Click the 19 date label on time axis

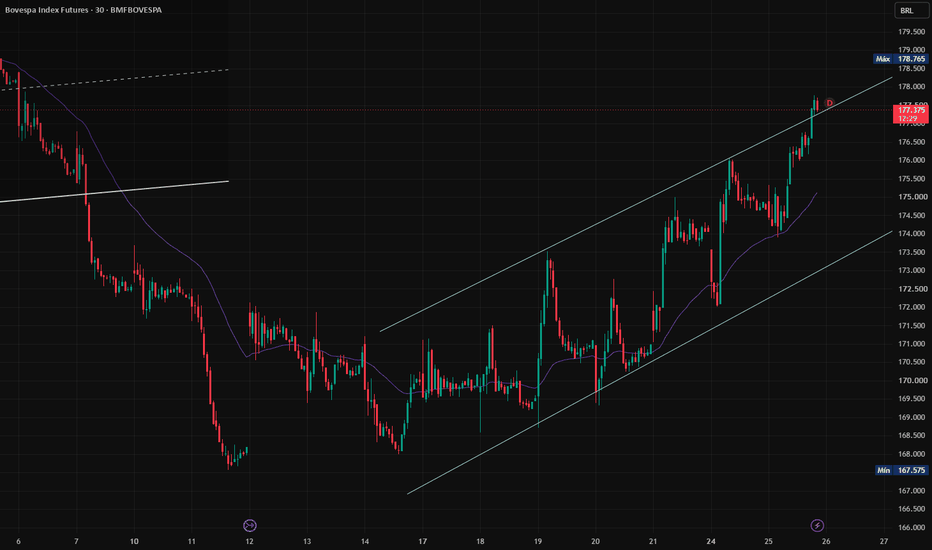[x=538, y=541]
